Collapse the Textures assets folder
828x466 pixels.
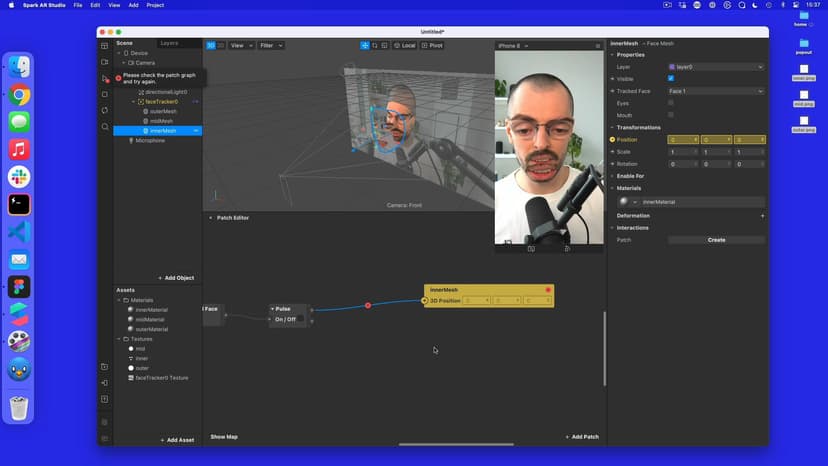pyautogui.click(x=119, y=339)
